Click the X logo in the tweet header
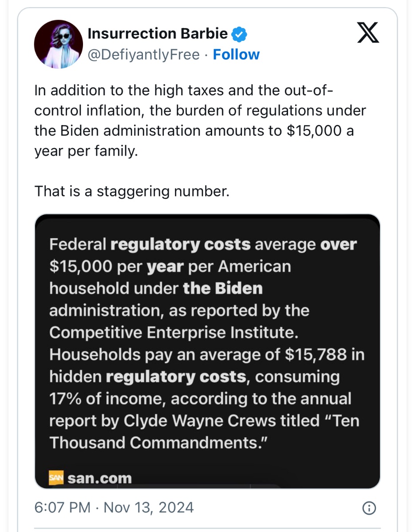 click(368, 33)
